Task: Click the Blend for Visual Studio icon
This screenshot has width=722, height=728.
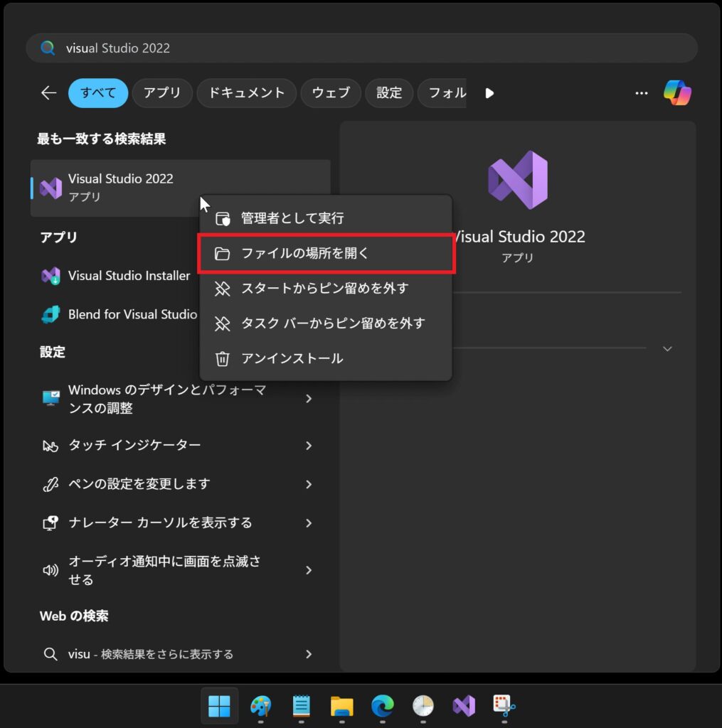Action: [x=51, y=314]
